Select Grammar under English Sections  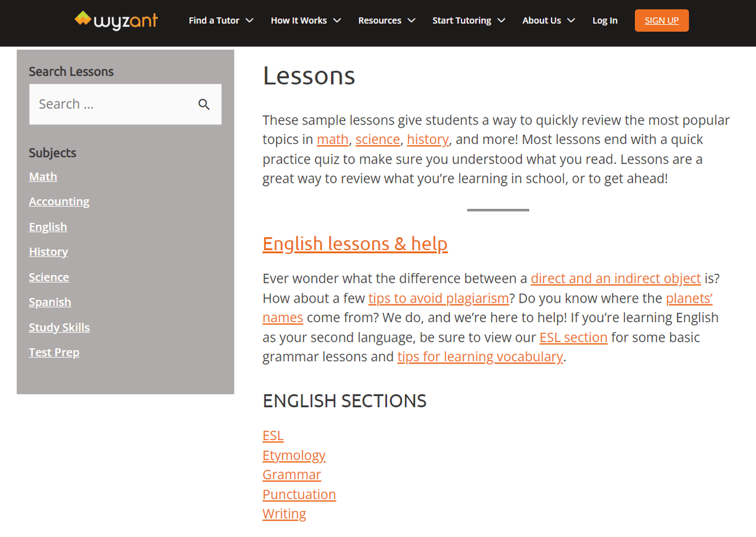[x=292, y=474]
